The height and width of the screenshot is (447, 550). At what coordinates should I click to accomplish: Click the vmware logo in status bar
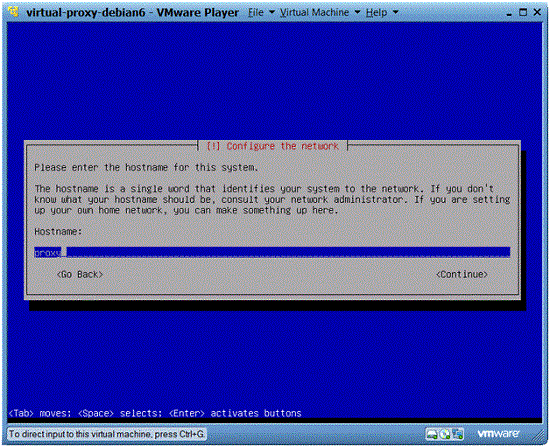tap(498, 434)
